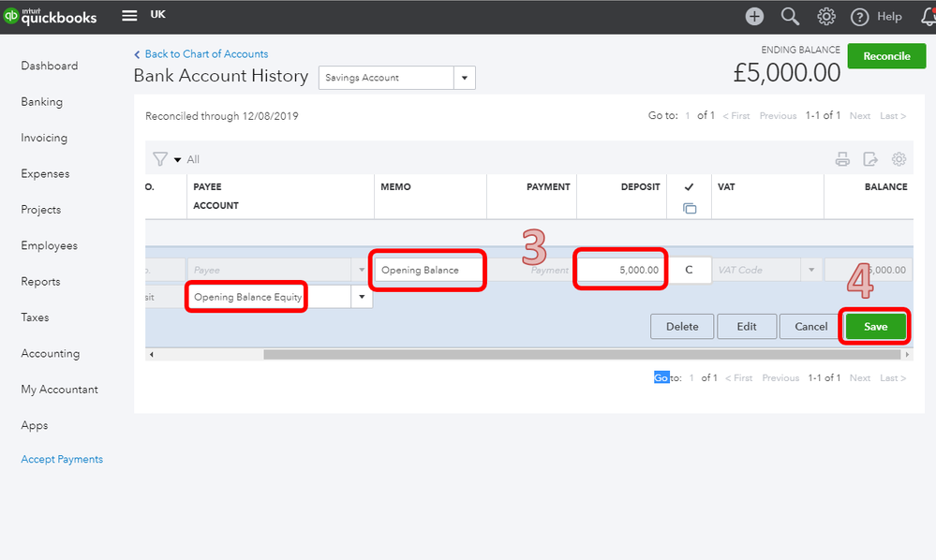Click top pagination First link
Viewport: 936px width, 560px height.
pos(736,116)
